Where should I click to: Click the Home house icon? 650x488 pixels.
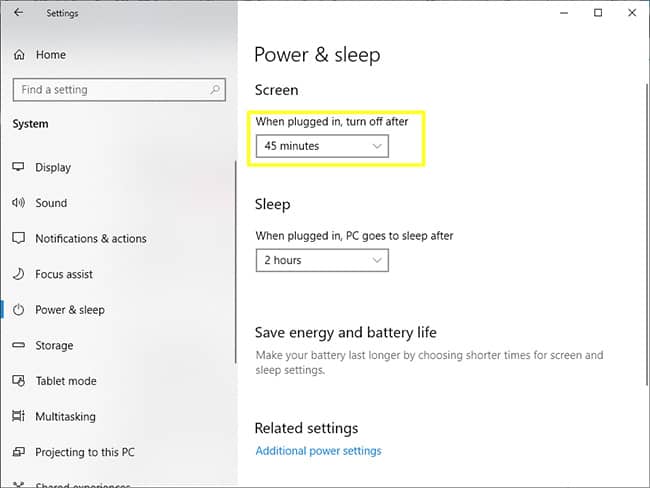(x=19, y=55)
